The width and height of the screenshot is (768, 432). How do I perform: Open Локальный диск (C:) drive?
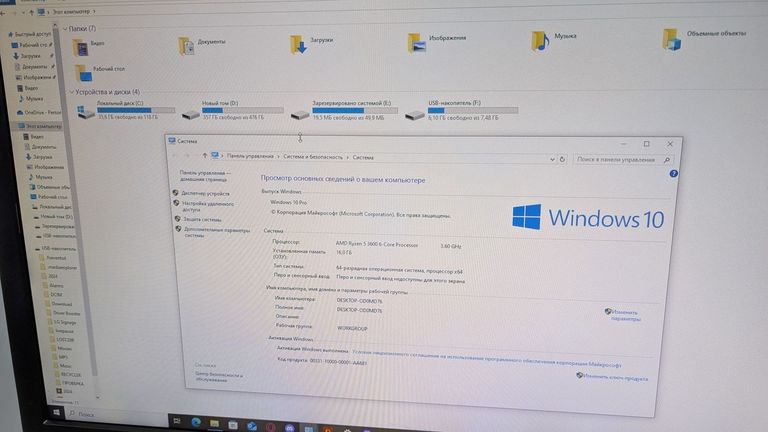point(120,104)
